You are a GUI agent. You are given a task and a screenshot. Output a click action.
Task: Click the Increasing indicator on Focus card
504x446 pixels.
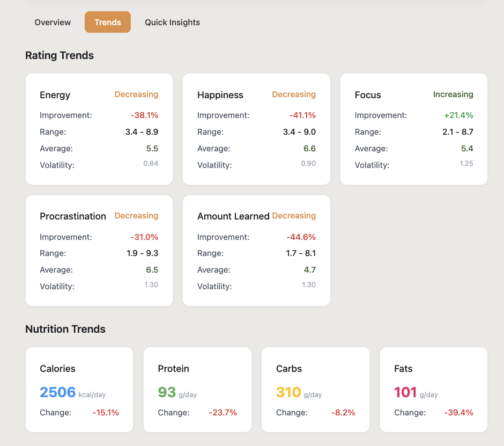click(453, 94)
